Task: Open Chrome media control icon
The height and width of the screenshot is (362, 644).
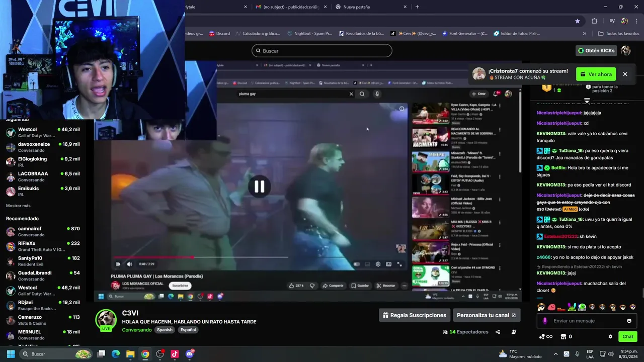Action: [612, 21]
